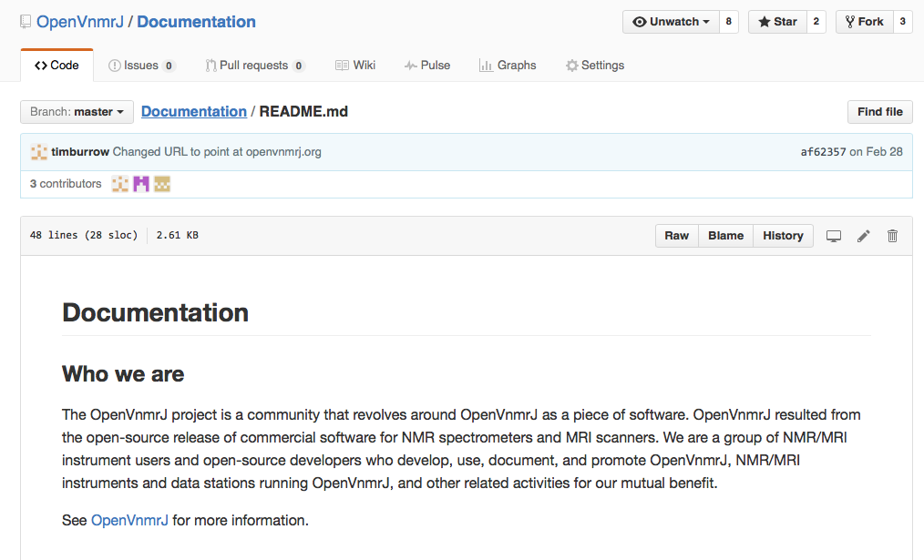Open the file History
The height and width of the screenshot is (560, 924).
(x=783, y=236)
